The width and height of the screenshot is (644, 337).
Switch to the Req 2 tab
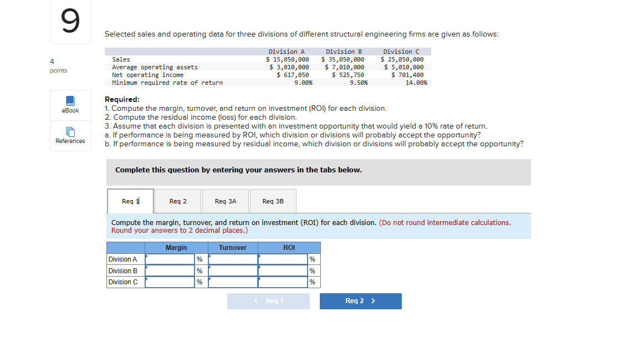point(177,201)
